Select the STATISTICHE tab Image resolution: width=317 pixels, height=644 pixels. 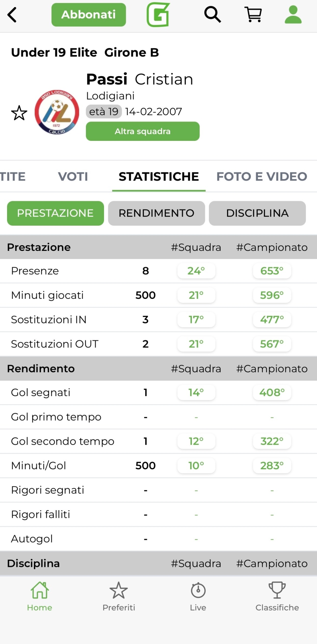point(159,176)
